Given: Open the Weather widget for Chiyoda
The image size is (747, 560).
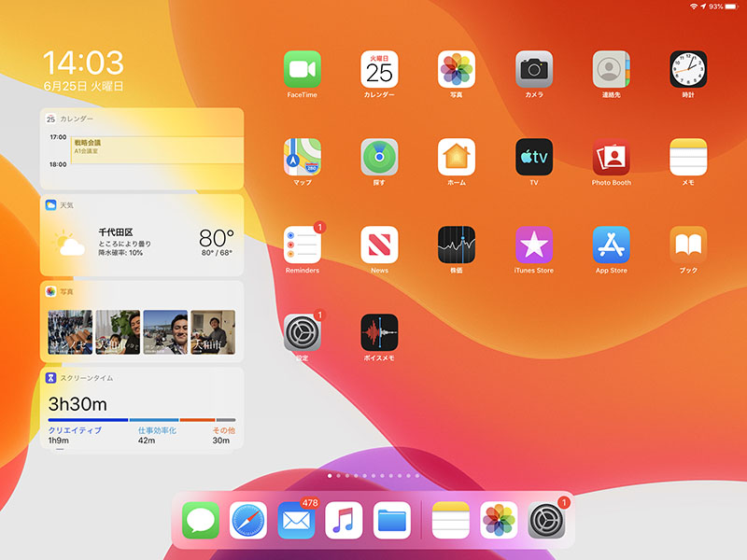Looking at the screenshot, I should pyautogui.click(x=142, y=235).
